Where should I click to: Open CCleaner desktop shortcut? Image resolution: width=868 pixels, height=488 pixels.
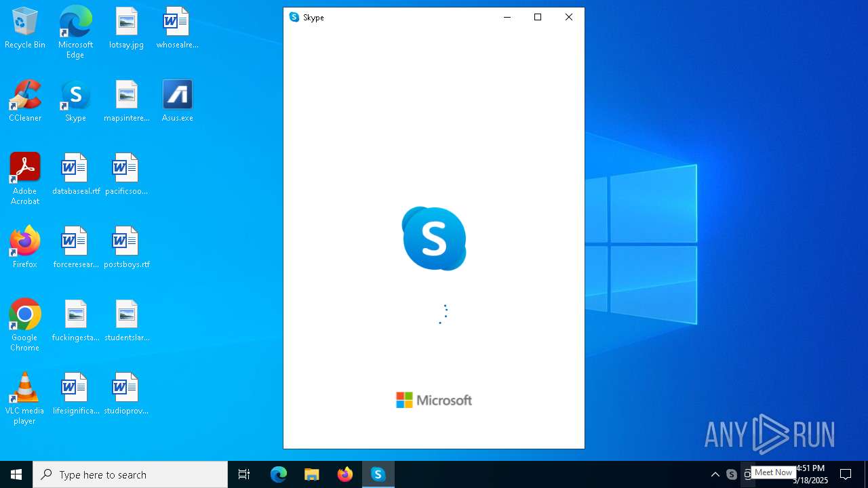click(x=25, y=102)
